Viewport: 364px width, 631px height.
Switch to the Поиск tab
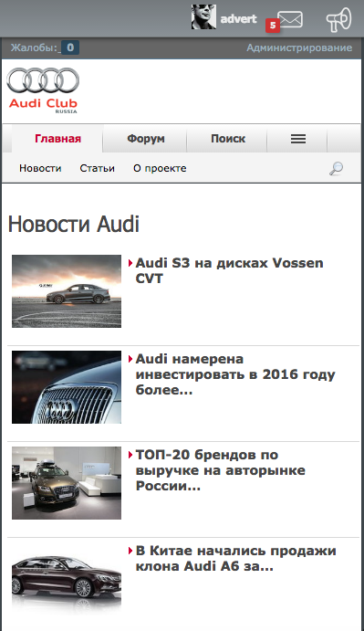[228, 139]
